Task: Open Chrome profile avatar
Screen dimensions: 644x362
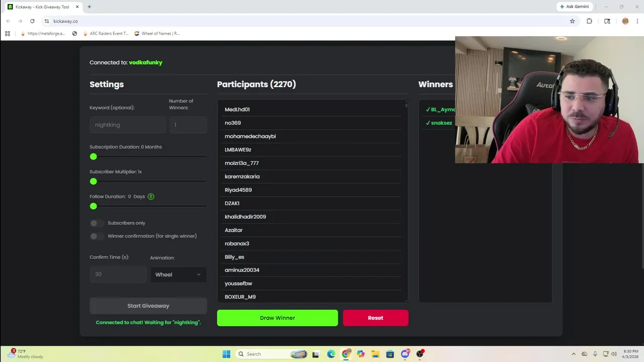Action: tap(625, 21)
